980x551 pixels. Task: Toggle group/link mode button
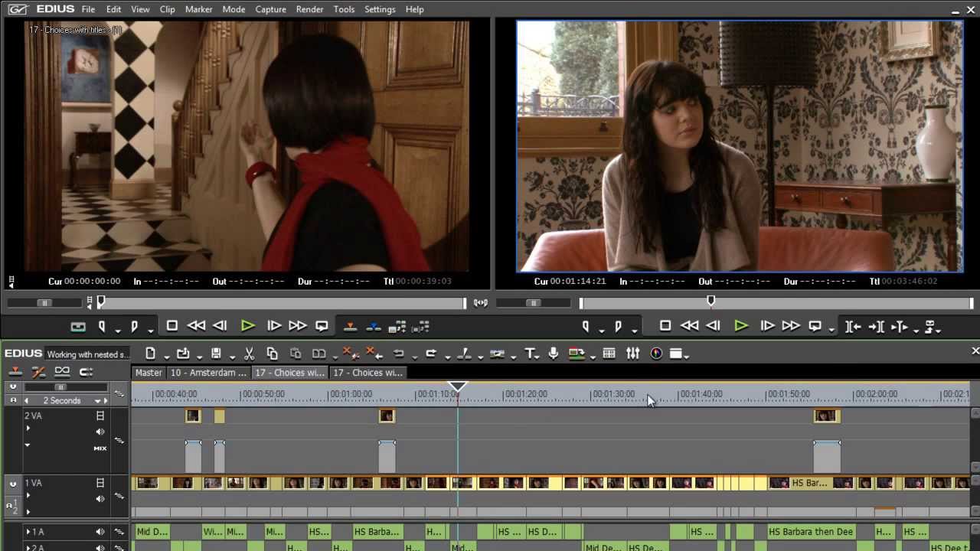(62, 372)
